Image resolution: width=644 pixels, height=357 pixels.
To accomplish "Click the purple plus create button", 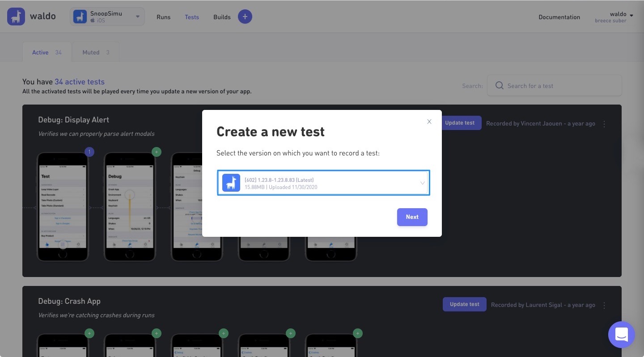I will tap(245, 17).
